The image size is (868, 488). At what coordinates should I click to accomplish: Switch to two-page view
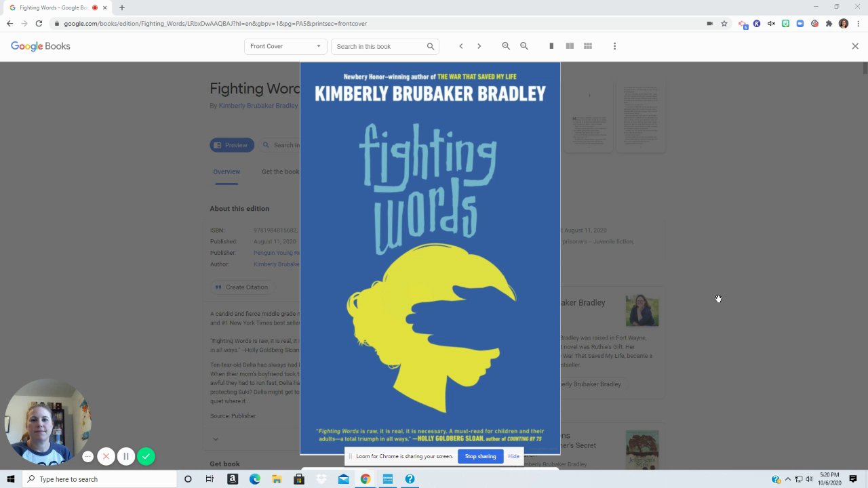pyautogui.click(x=570, y=46)
